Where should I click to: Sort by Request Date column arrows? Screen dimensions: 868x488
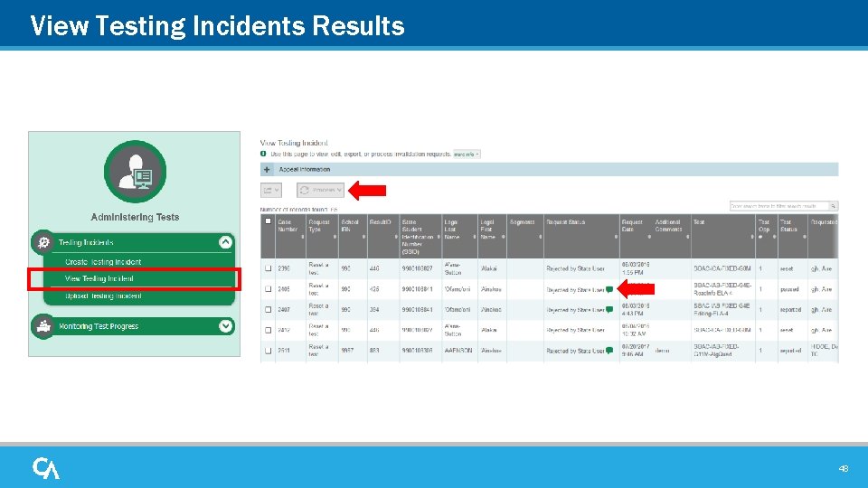649,237
